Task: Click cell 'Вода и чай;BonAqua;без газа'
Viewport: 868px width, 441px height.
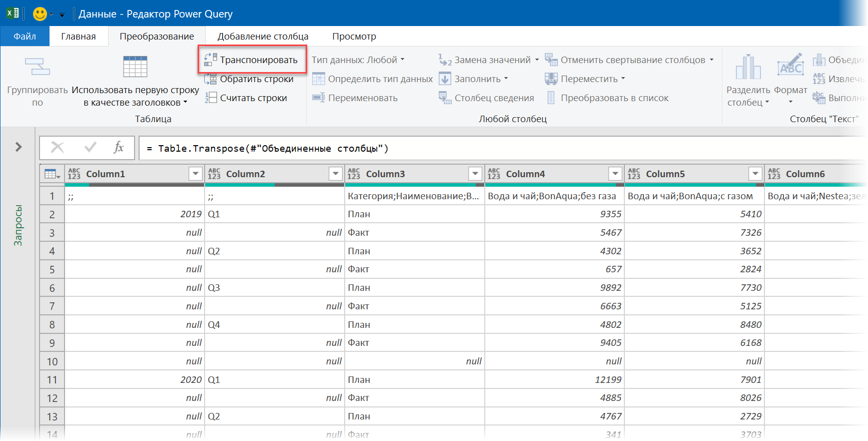Action: (554, 196)
